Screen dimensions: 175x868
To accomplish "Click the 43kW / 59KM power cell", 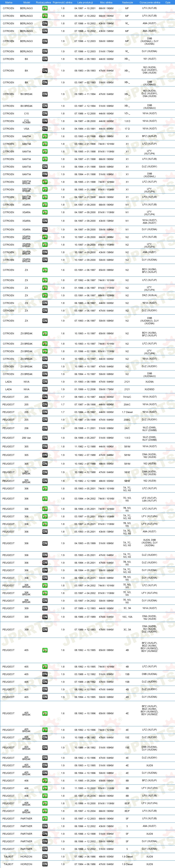I will tap(106, 24).
